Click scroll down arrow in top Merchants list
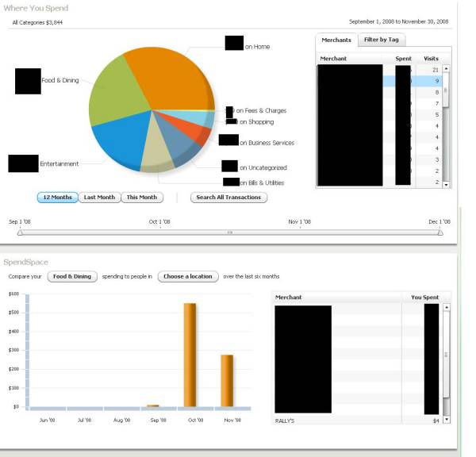The image size is (476, 457). (x=446, y=184)
